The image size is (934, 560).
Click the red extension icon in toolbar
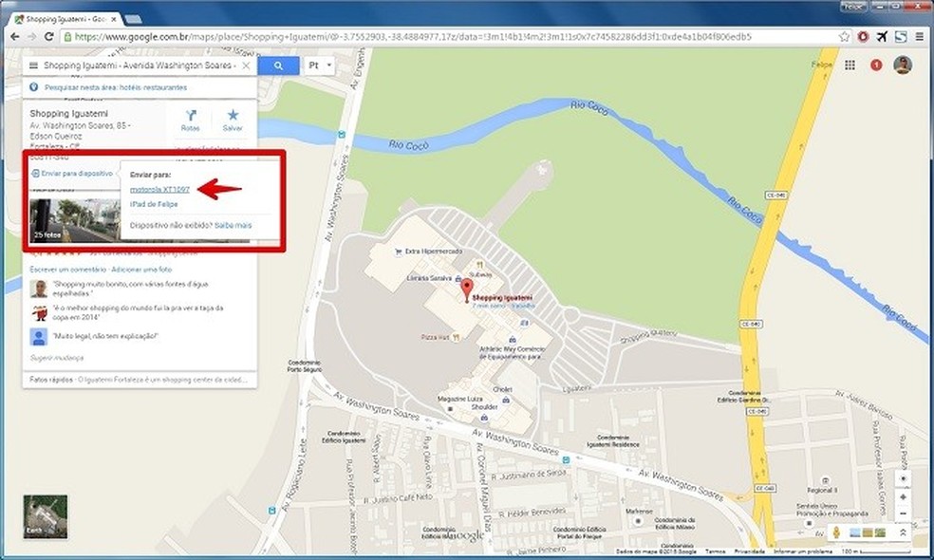pos(863,36)
